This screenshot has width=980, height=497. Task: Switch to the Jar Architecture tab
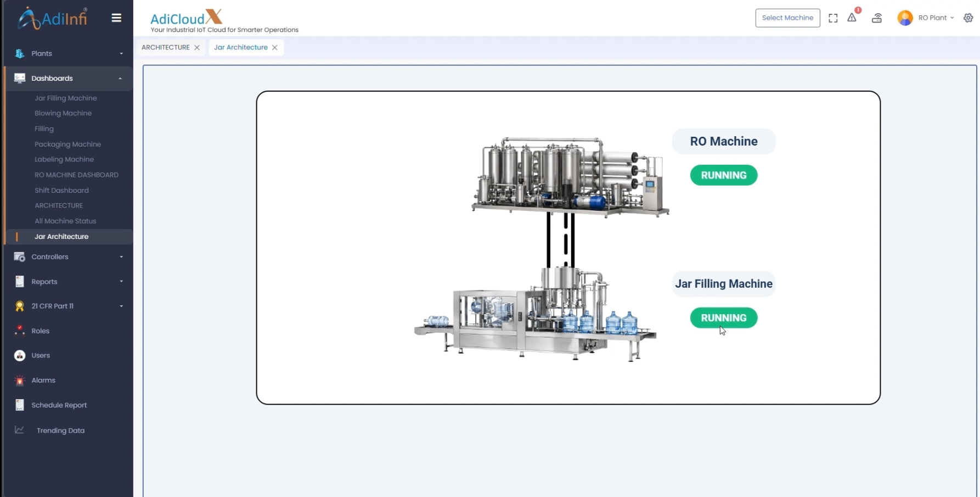coord(241,48)
